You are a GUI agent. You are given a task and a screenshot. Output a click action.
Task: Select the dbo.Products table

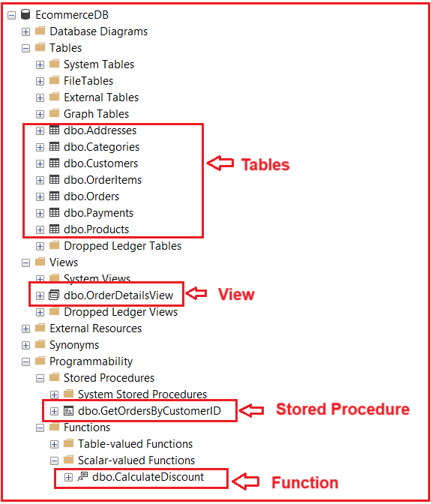point(97,229)
